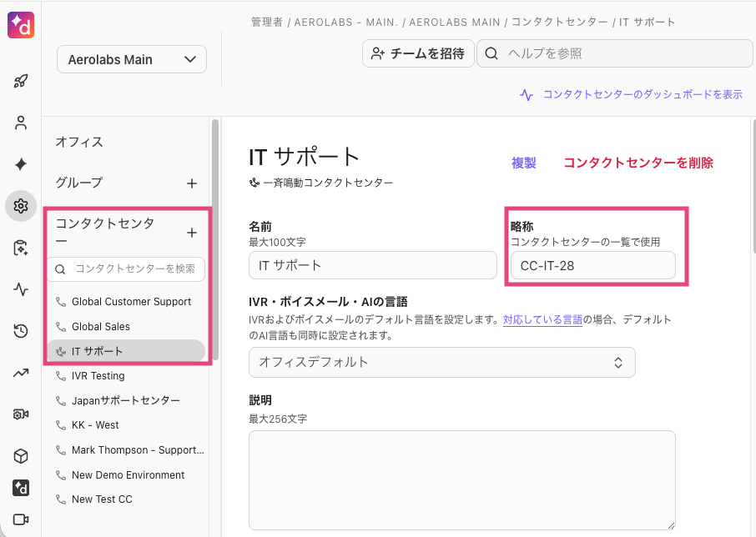756x537 pixels.
Task: Click the phone icon beside New Test CC
Action: (x=61, y=499)
